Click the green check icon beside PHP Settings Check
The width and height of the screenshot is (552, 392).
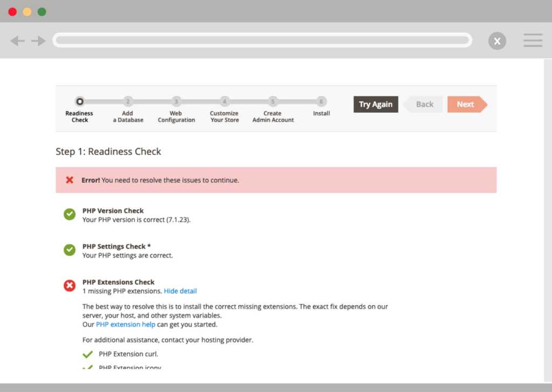(69, 250)
